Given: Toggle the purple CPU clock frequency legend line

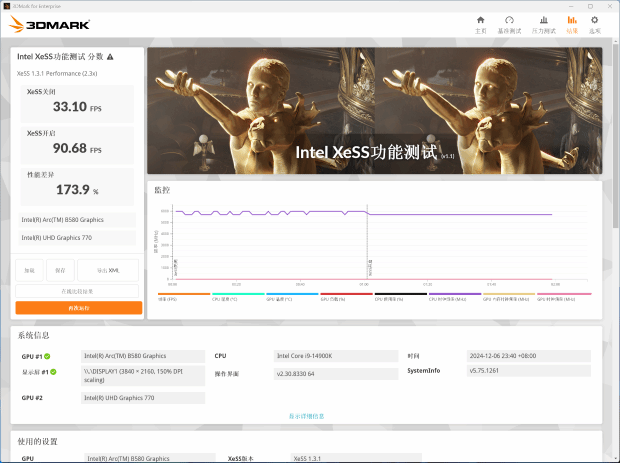Looking at the screenshot, I should pyautogui.click(x=455, y=294).
